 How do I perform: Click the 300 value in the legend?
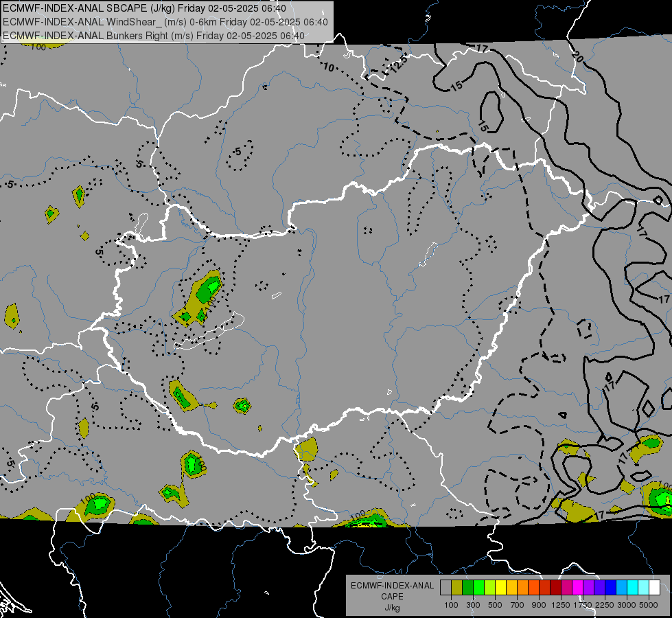click(473, 605)
